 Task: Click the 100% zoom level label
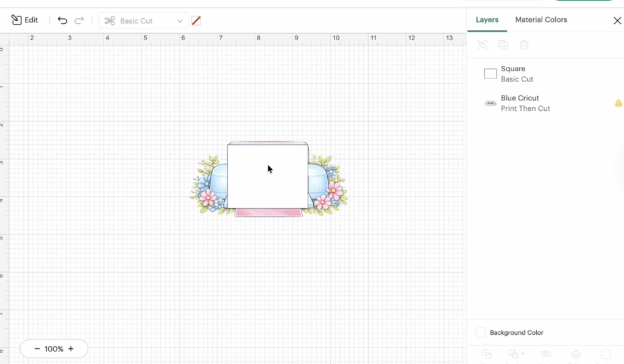[x=54, y=349]
